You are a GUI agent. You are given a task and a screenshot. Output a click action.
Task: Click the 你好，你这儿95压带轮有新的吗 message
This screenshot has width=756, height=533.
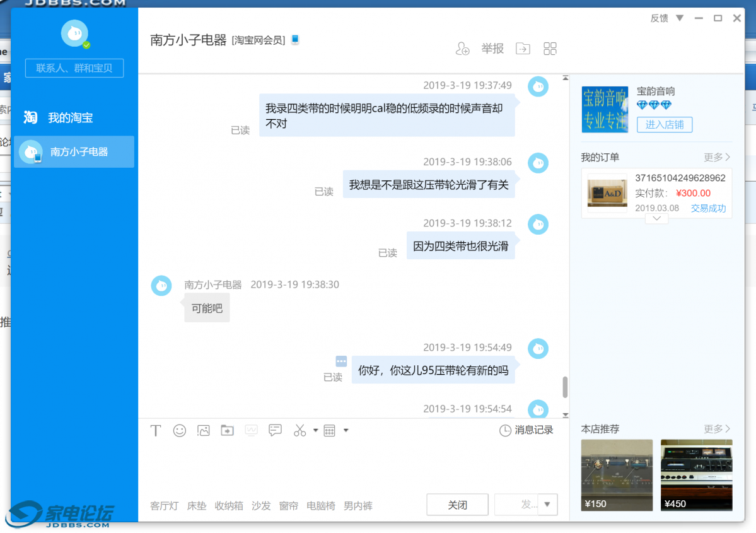[433, 370]
